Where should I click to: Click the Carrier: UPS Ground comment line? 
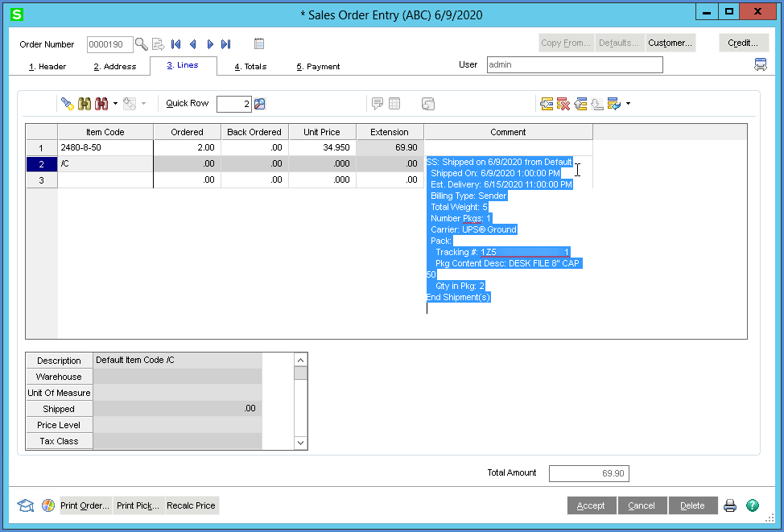[x=473, y=229]
